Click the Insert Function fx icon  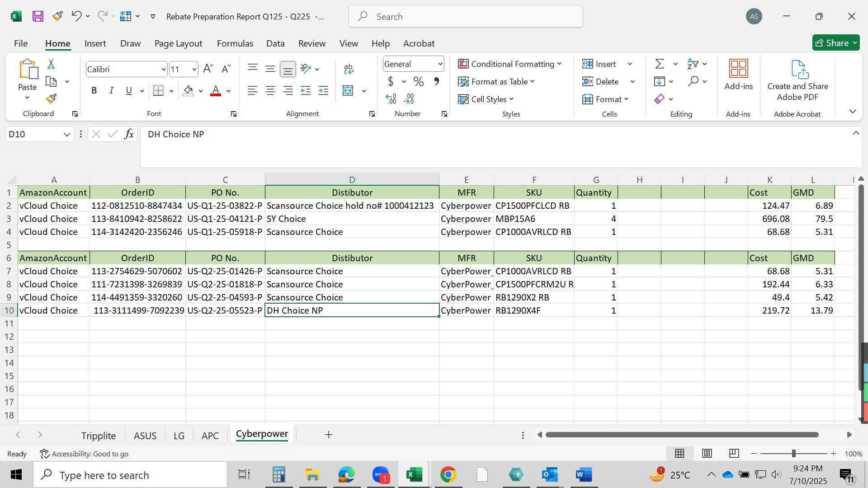(x=129, y=134)
